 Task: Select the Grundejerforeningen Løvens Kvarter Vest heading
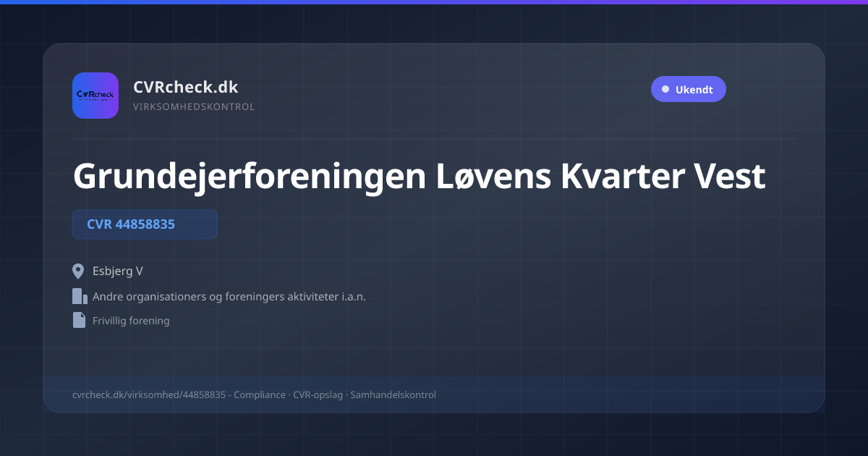tap(419, 176)
